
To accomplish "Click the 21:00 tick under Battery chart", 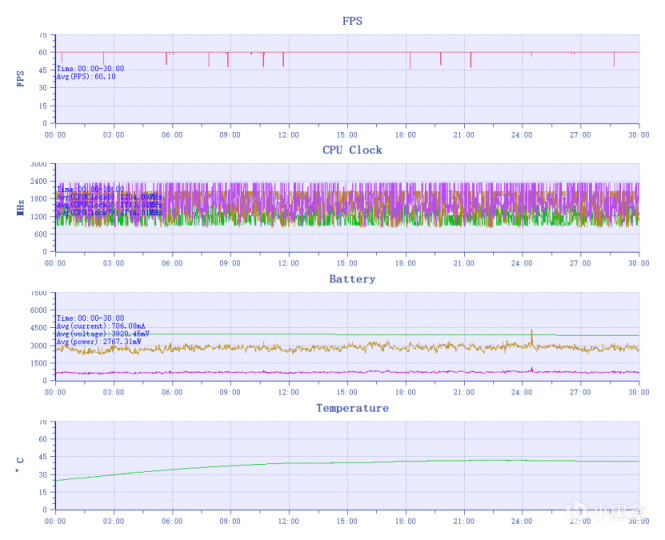I will tap(464, 392).
